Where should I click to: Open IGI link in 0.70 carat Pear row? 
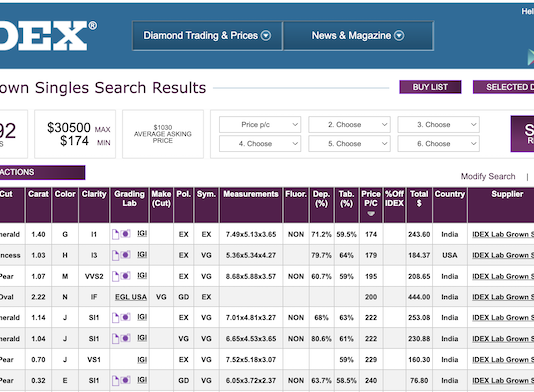[142, 360]
